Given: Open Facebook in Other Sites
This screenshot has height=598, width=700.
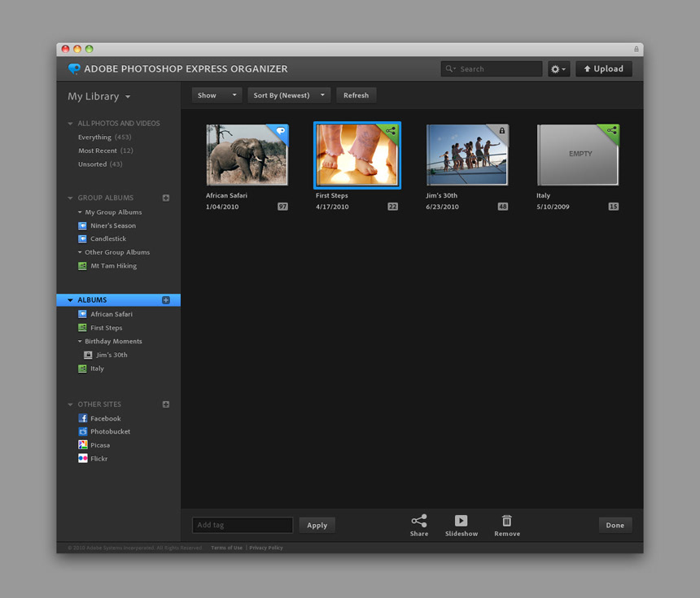Looking at the screenshot, I should (99, 418).
